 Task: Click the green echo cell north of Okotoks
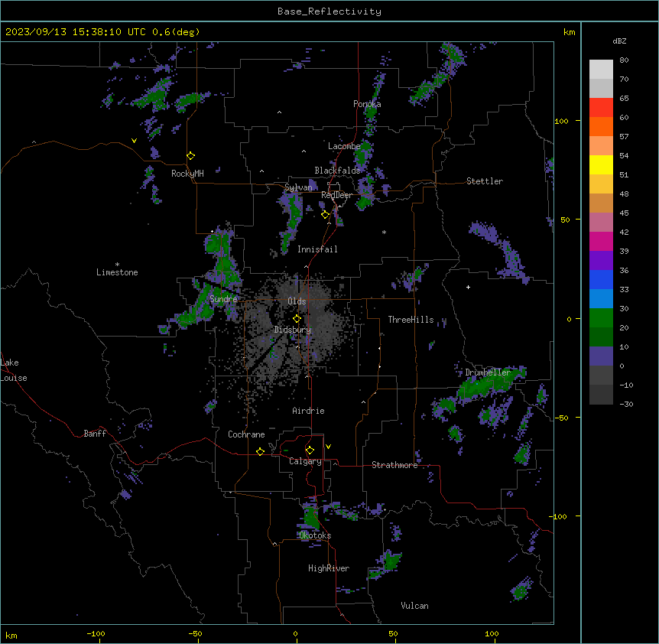[x=311, y=516]
